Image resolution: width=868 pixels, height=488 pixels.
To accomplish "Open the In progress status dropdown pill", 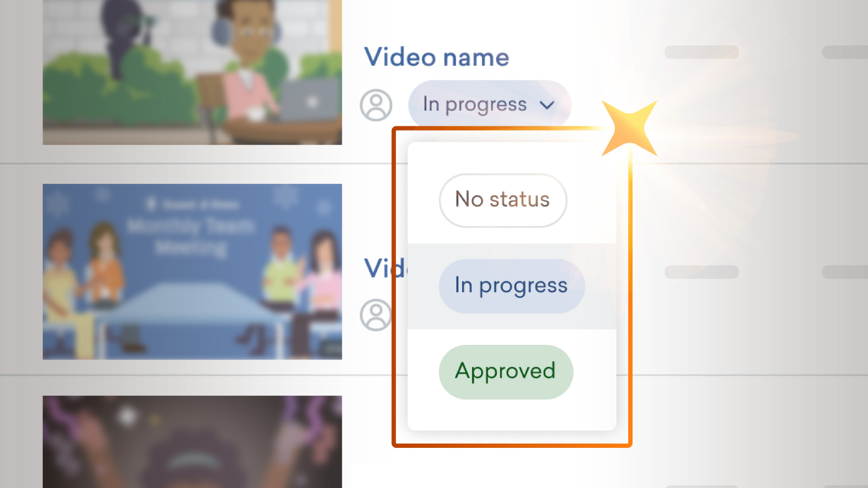I will 489,105.
